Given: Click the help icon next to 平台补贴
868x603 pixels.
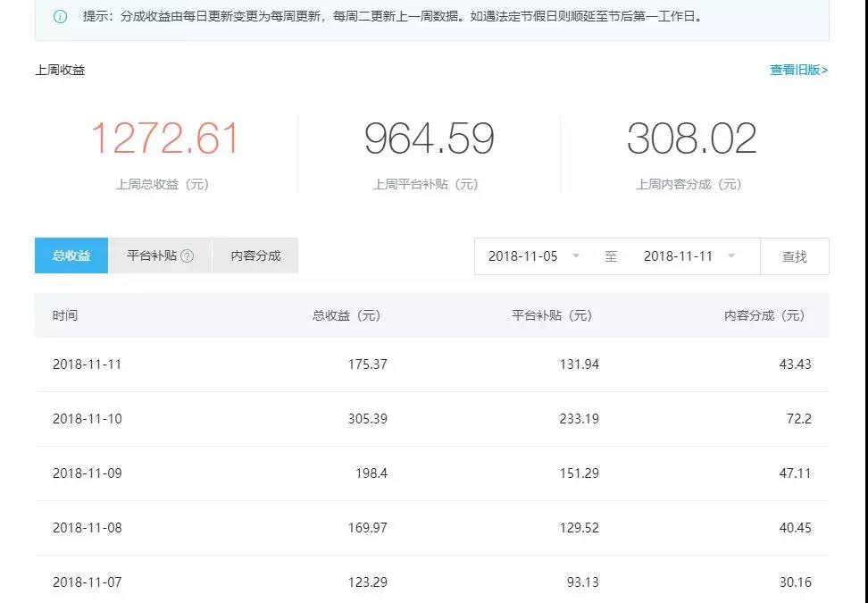Looking at the screenshot, I should (187, 256).
